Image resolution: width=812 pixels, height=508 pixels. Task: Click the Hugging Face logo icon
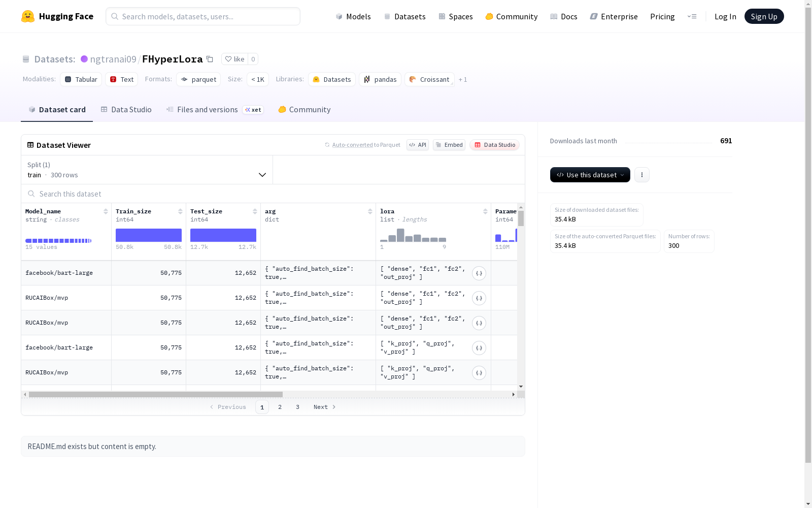pyautogui.click(x=28, y=16)
